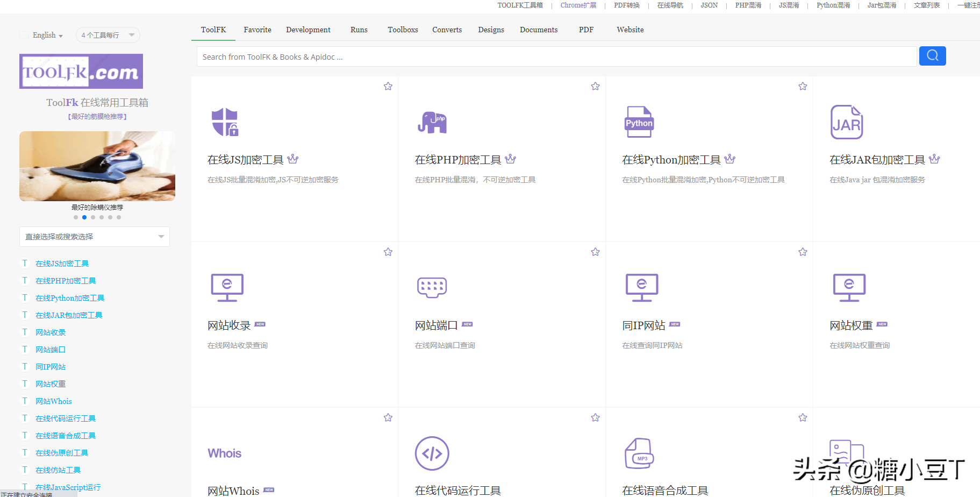The image size is (980, 497).
Task: Open JSON link in top bar
Action: tap(709, 5)
